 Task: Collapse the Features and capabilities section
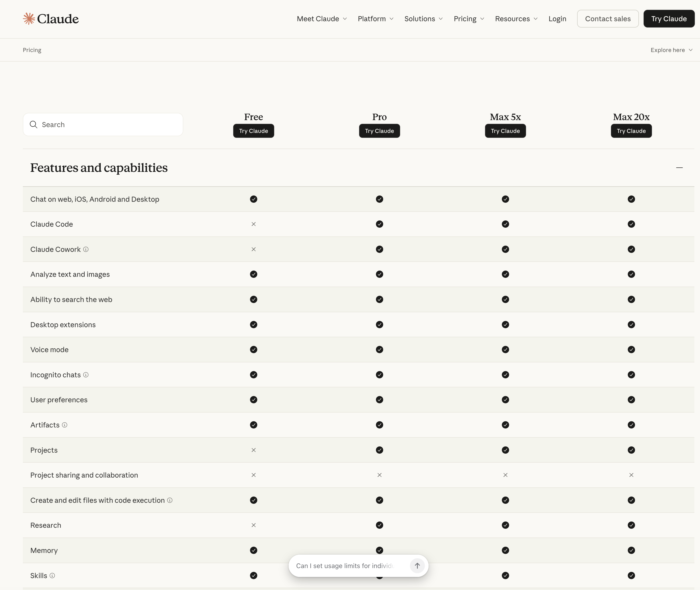coord(679,168)
